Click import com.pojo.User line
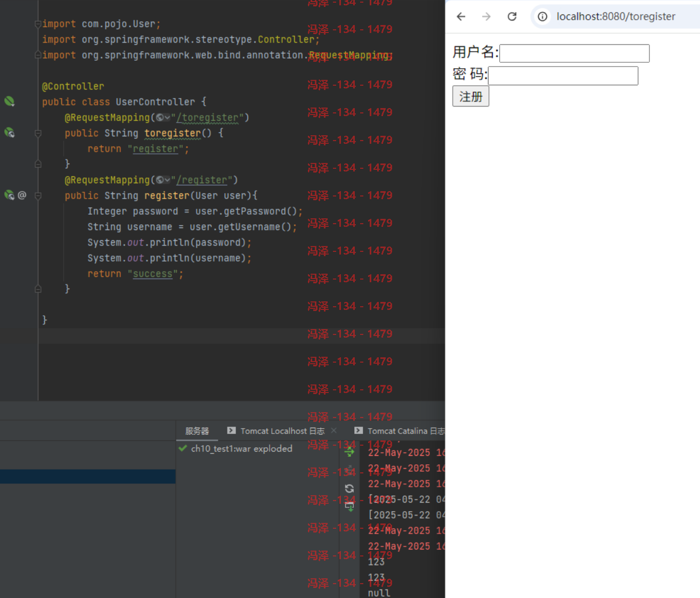 [x=101, y=24]
